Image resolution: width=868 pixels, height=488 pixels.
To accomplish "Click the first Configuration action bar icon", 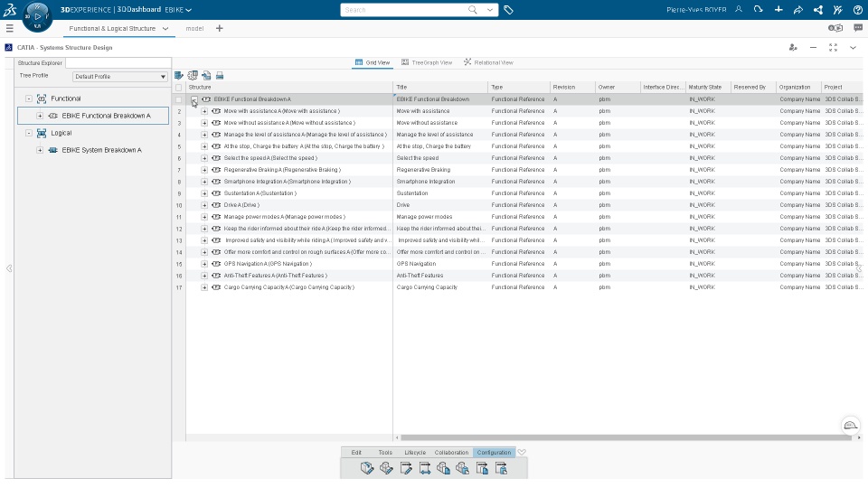I will pyautogui.click(x=367, y=469).
